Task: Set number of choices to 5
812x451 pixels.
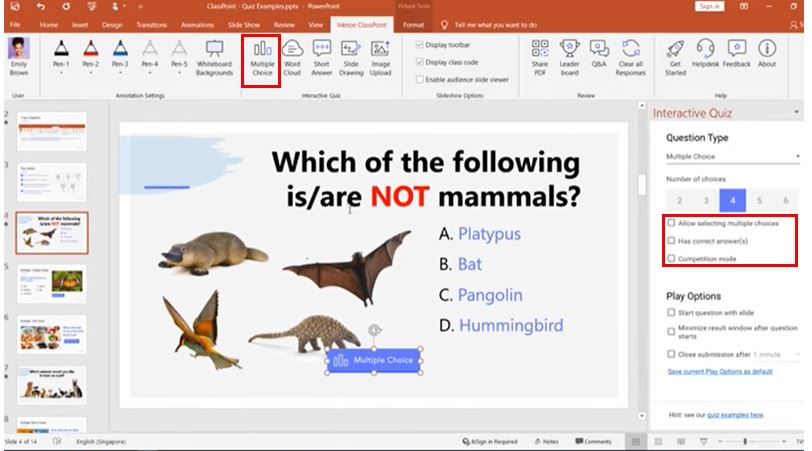Action: tap(759, 200)
